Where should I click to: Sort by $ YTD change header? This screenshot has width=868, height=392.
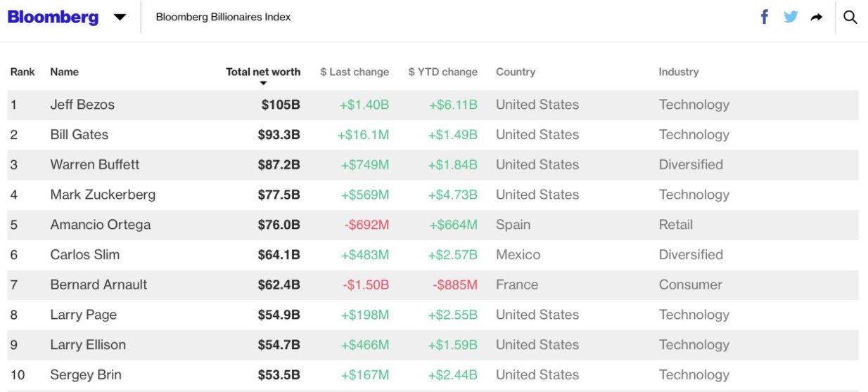pos(443,72)
